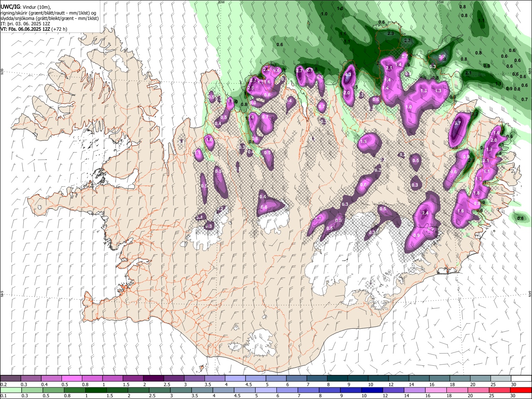The height and width of the screenshot is (399, 532).
Task: Select the top-row swatch between 1.5 and 2
Action: pyautogui.click(x=133, y=379)
